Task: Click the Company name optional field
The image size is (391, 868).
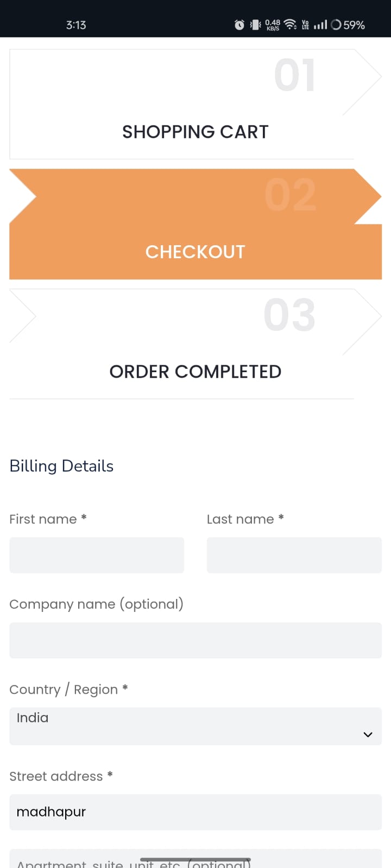Action: pos(195,640)
